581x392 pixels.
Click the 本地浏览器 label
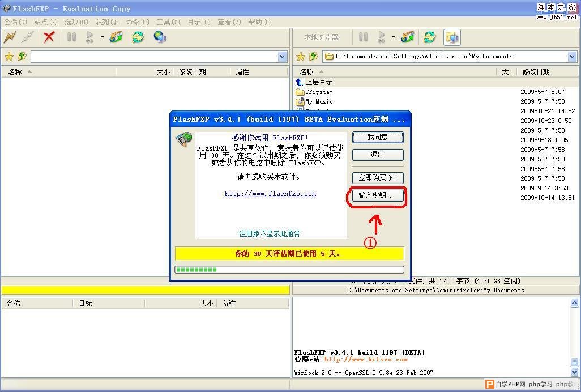click(321, 37)
